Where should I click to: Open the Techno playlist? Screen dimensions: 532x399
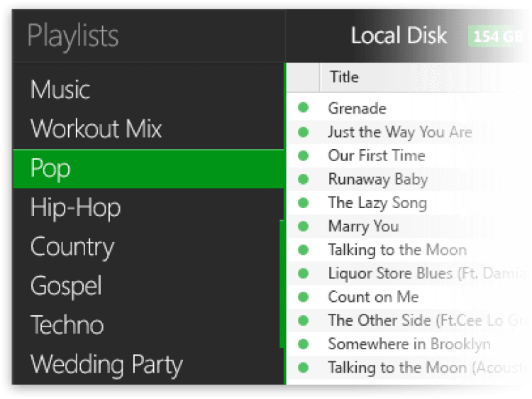[67, 325]
